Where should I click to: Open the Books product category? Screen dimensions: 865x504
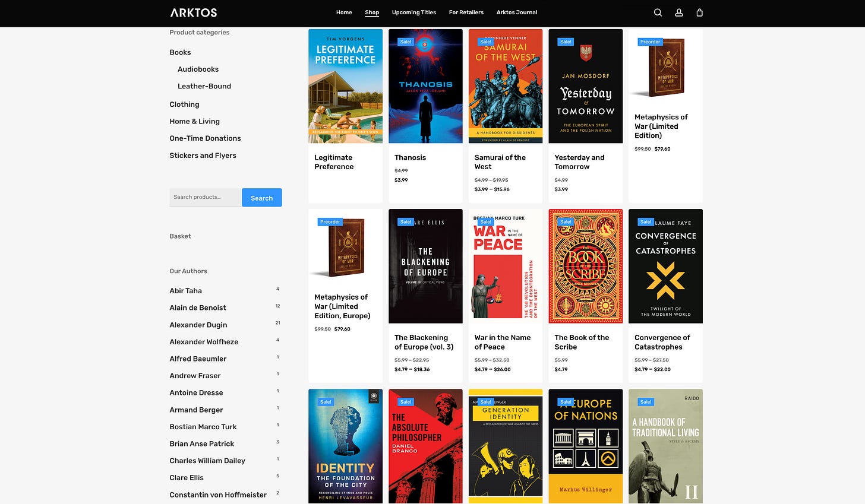180,52
